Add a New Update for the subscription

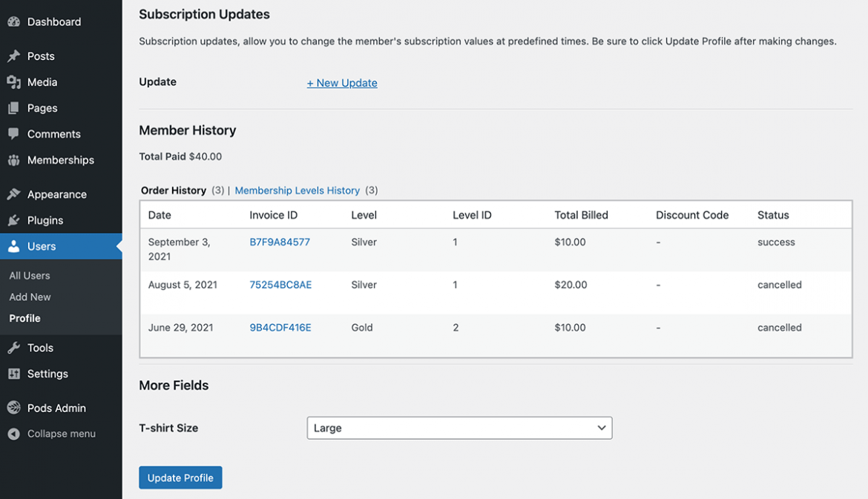pos(342,82)
